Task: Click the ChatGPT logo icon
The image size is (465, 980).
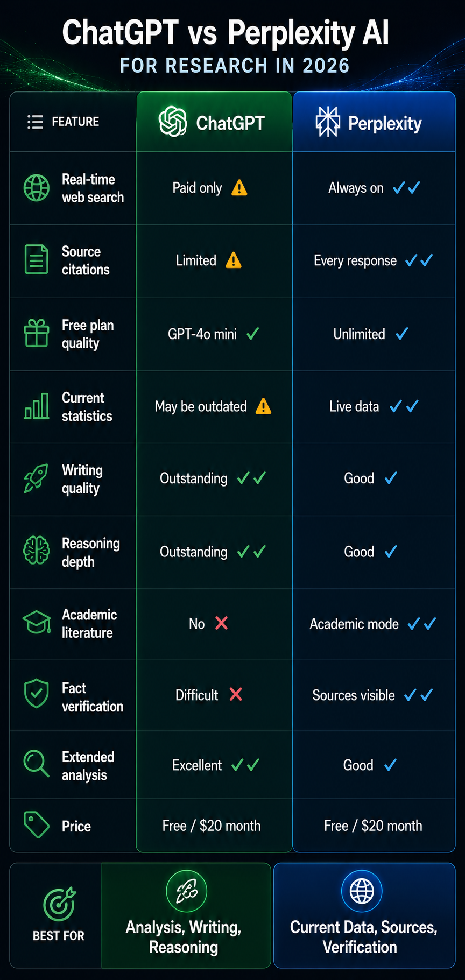Action: 173,122
